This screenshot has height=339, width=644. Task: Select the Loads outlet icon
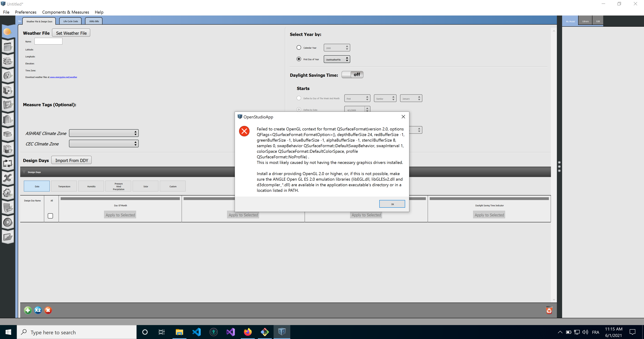[x=8, y=76]
